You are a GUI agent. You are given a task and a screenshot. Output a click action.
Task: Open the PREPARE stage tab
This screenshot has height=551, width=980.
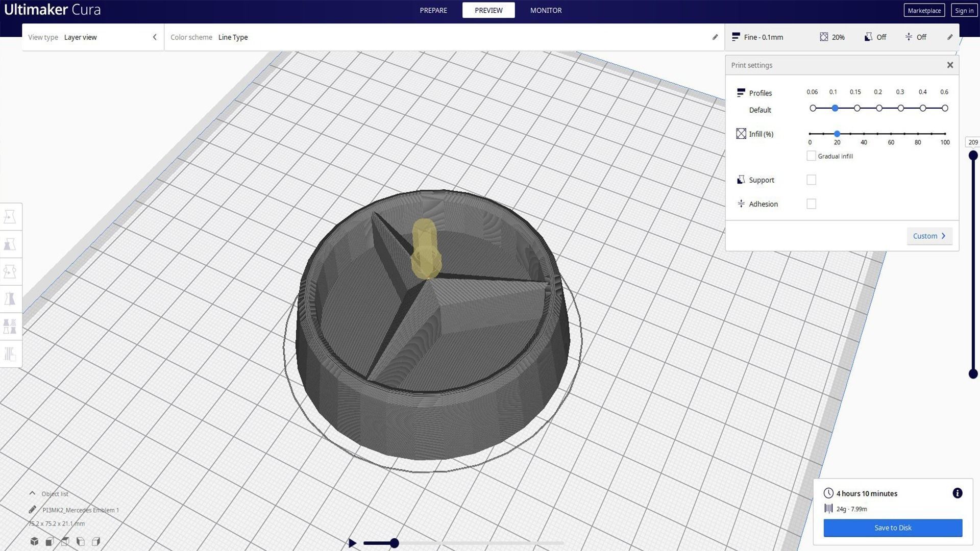pyautogui.click(x=433, y=10)
